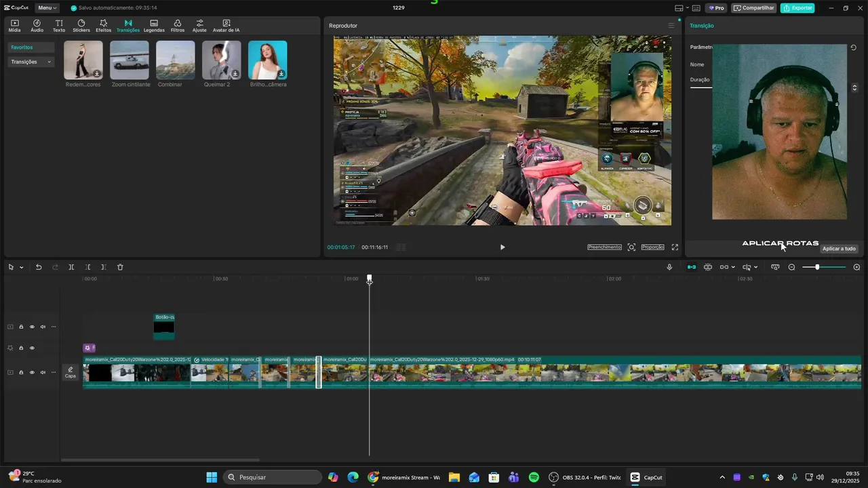This screenshot has width=868, height=488.
Task: Toggle lock on the effects track
Action: [21, 348]
